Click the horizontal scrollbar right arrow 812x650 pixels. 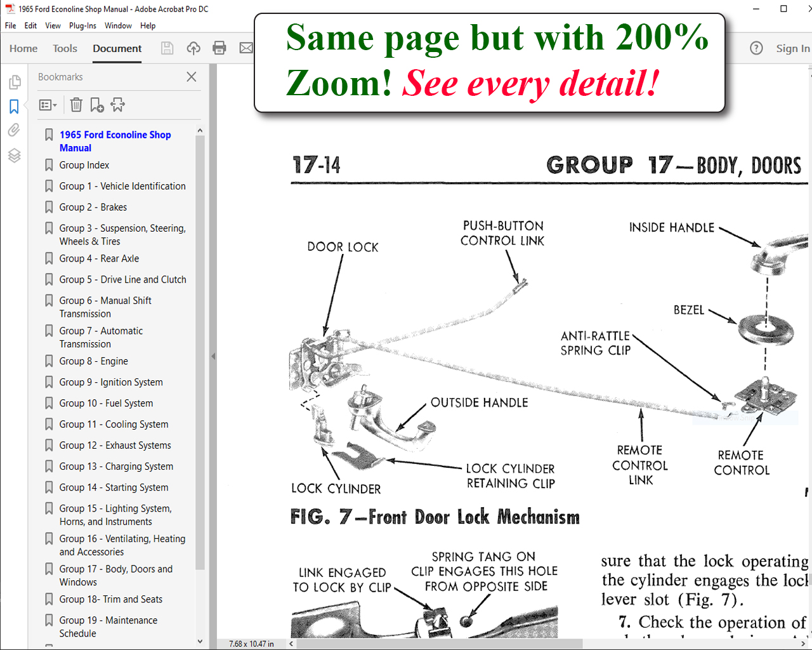point(804,643)
